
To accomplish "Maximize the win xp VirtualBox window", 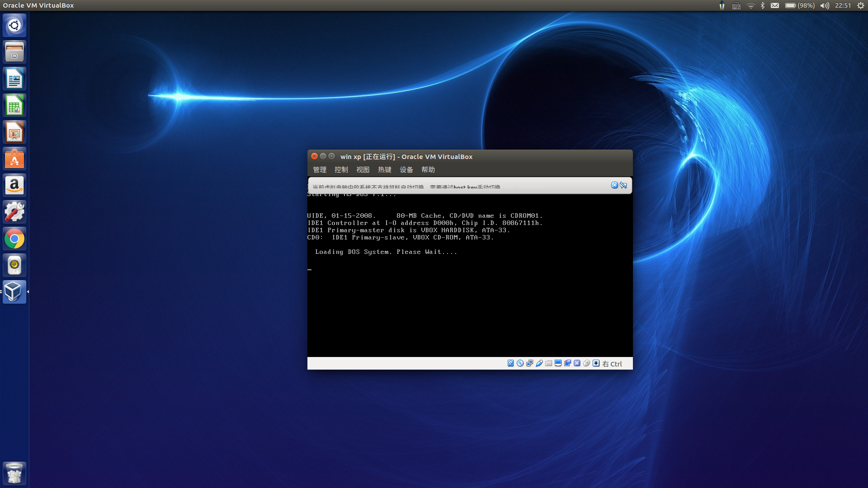I will click(331, 156).
